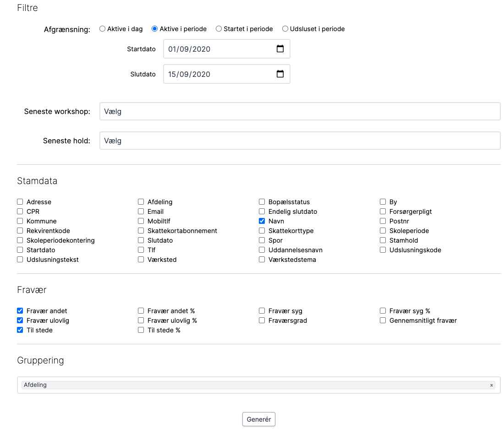Enable the Værkstedstema checkbox
Image resolution: width=504 pixels, height=429 pixels.
point(262,260)
